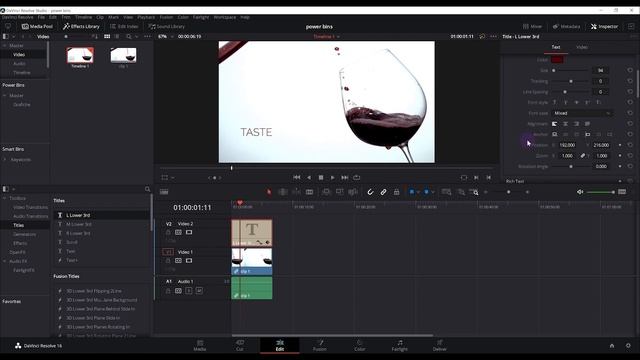Screen dimensions: 640x360
Task: Jump to first frame in viewer
Action: click(x=296, y=178)
